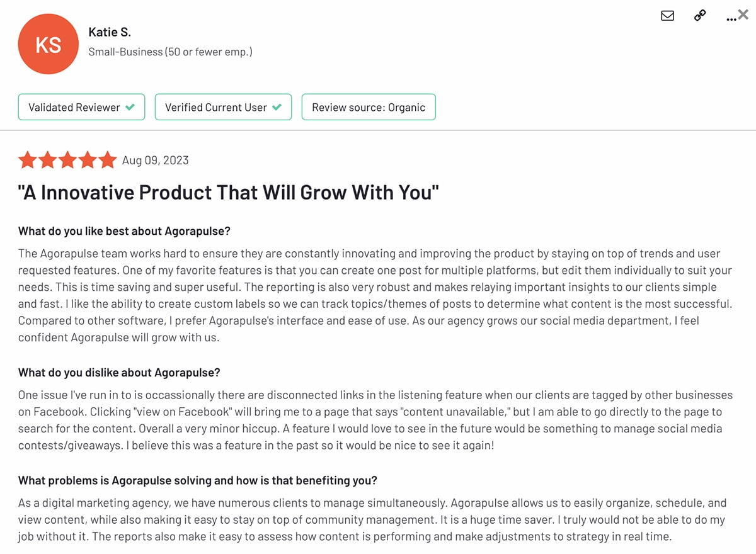The width and height of the screenshot is (756, 554).
Task: Click the "What problems is Agorapulse solving" heading
Action: pyautogui.click(x=197, y=480)
